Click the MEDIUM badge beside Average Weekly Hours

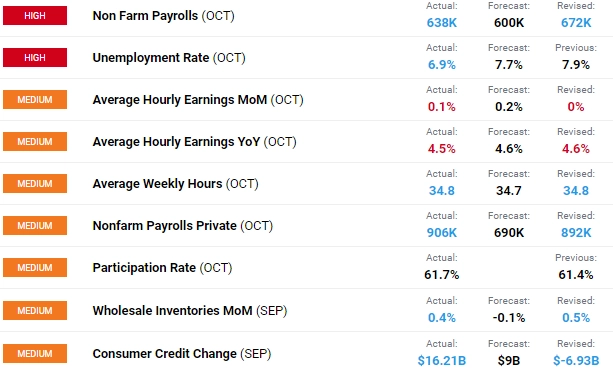[35, 184]
